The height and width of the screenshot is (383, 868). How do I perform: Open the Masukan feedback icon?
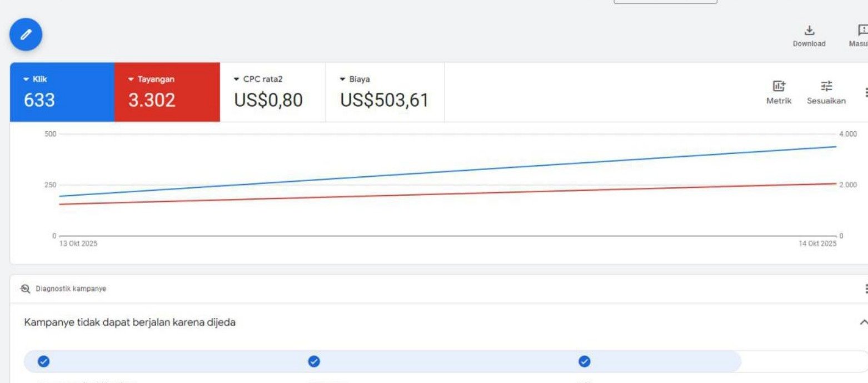coord(862,31)
